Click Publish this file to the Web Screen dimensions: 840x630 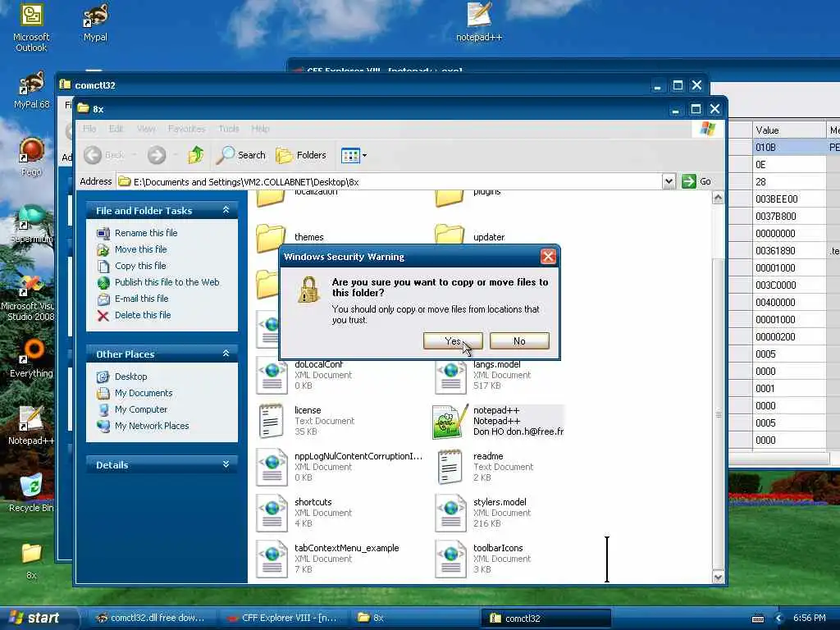167,282
